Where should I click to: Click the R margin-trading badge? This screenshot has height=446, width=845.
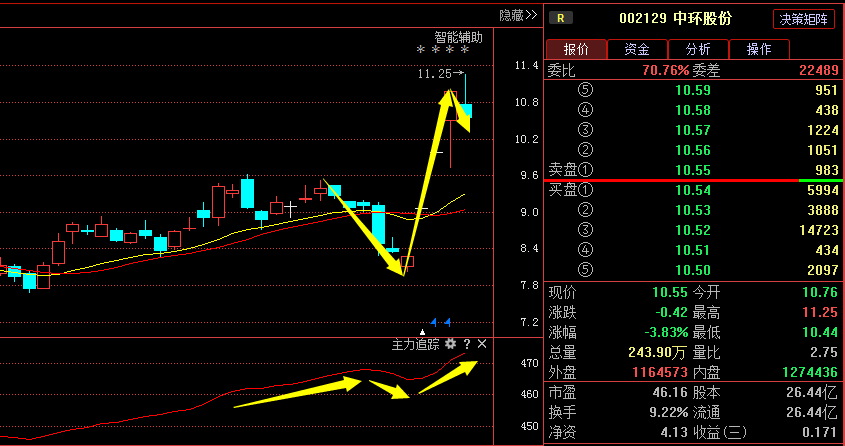coord(562,17)
